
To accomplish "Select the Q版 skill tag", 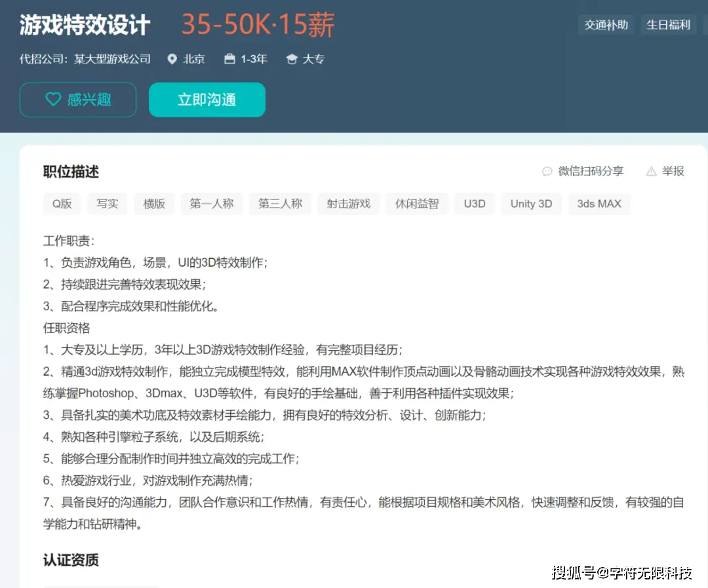I will [62, 204].
